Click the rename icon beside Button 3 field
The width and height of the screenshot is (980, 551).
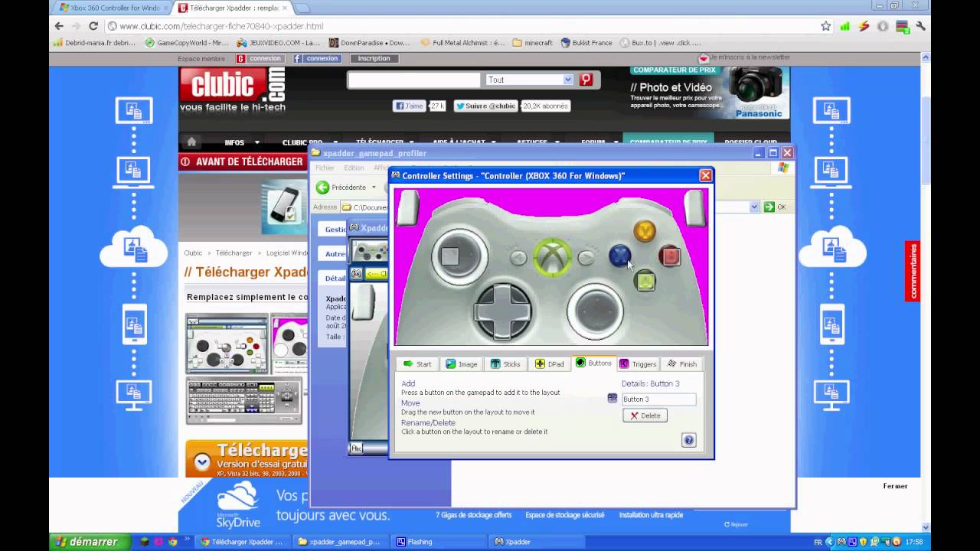pyautogui.click(x=612, y=399)
